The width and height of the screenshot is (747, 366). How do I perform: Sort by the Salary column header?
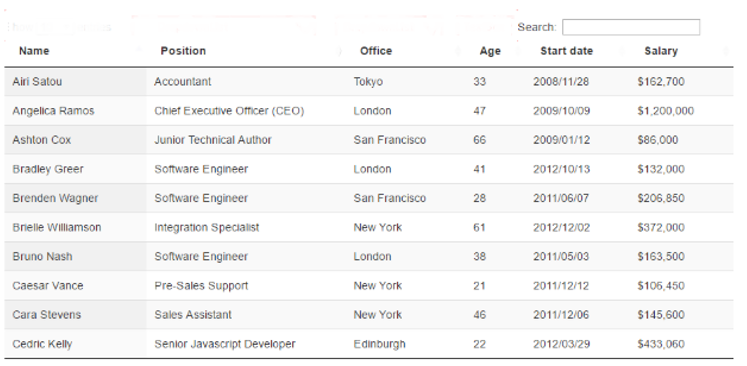[661, 51]
